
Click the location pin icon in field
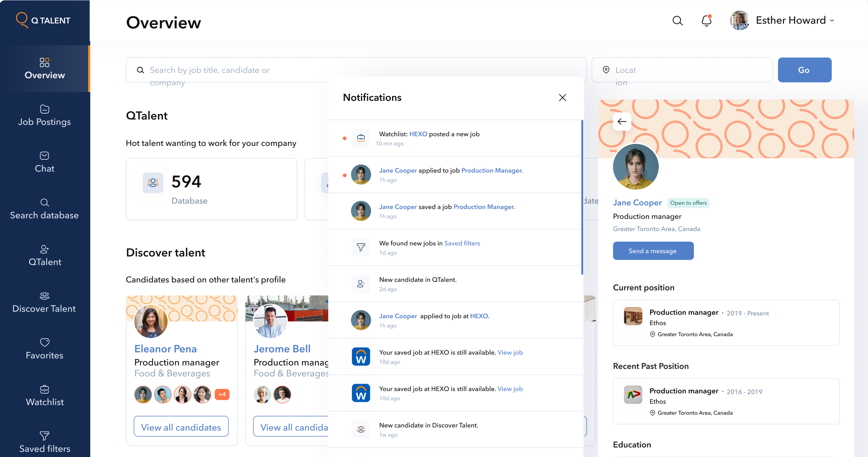(606, 70)
